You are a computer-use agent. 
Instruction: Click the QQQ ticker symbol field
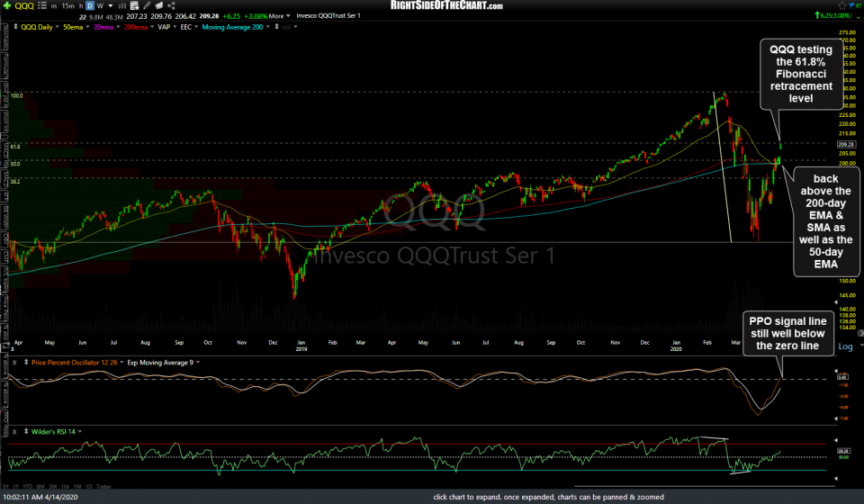click(24, 6)
